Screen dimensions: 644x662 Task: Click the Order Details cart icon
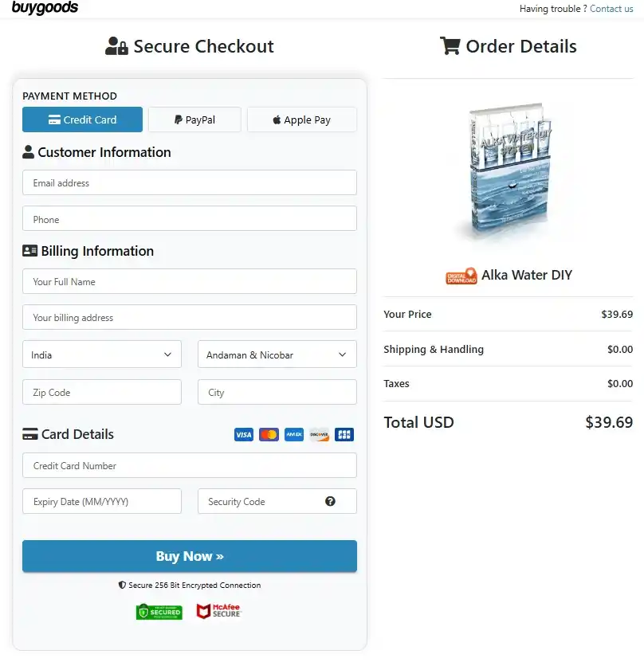(450, 46)
